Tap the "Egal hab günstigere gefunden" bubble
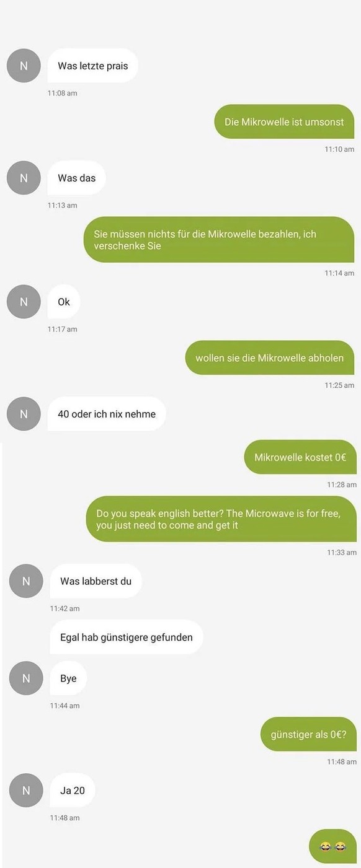The width and height of the screenshot is (361, 868). [127, 637]
